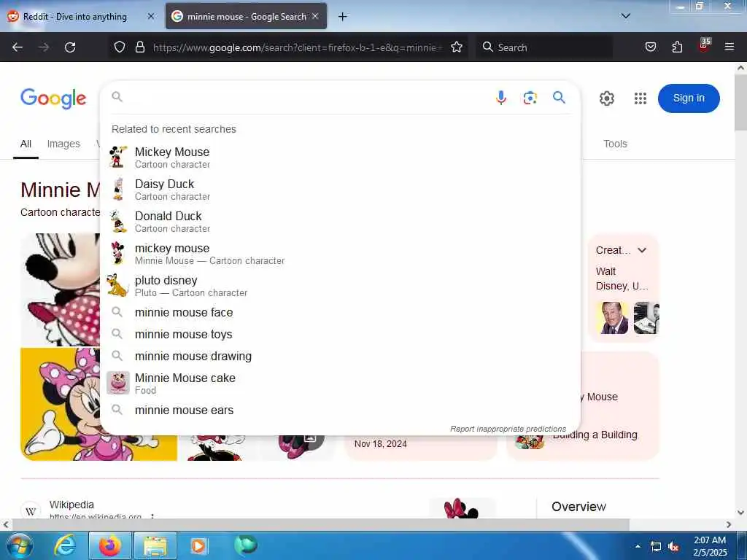This screenshot has height=560, width=747.
Task: Open a new tab with plus
Action: [342, 17]
